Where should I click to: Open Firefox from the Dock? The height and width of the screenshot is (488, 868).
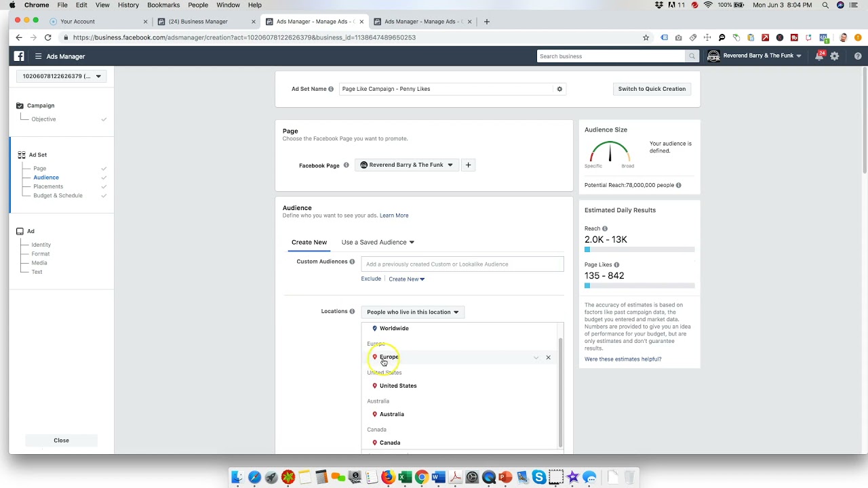(x=388, y=477)
